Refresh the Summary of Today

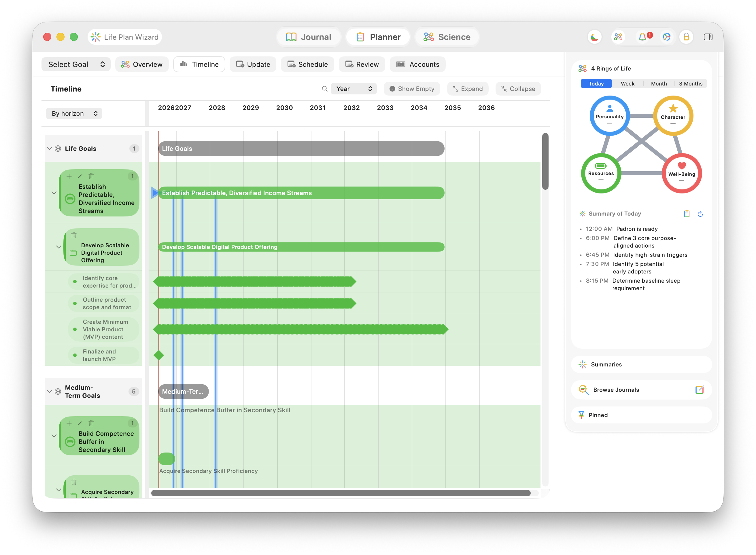click(x=700, y=214)
